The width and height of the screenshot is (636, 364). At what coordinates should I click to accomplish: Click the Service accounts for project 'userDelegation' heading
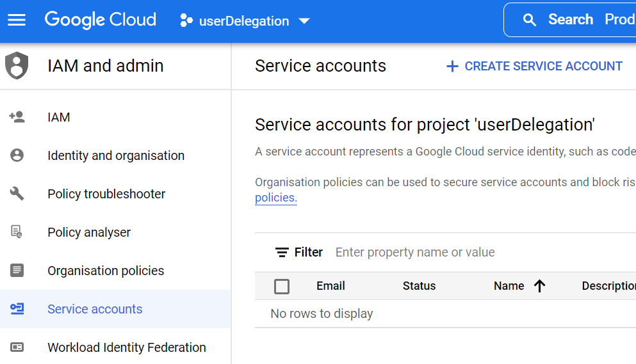[425, 125]
